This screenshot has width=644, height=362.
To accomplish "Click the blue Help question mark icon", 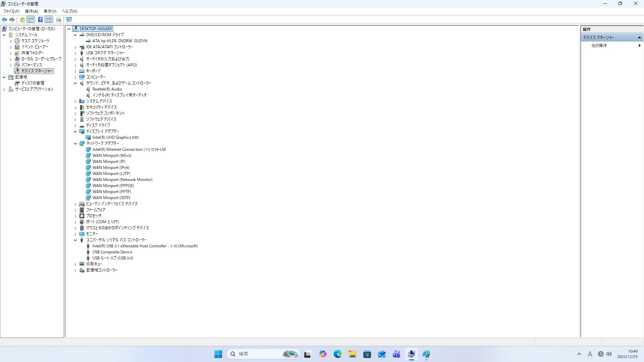I will click(x=40, y=19).
